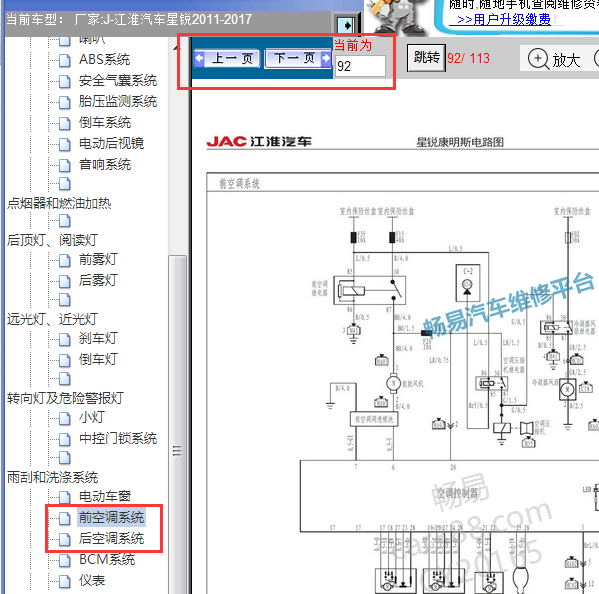The height and width of the screenshot is (594, 599).
Task: Click the page icon next to 倒车灯
Action: point(65,360)
